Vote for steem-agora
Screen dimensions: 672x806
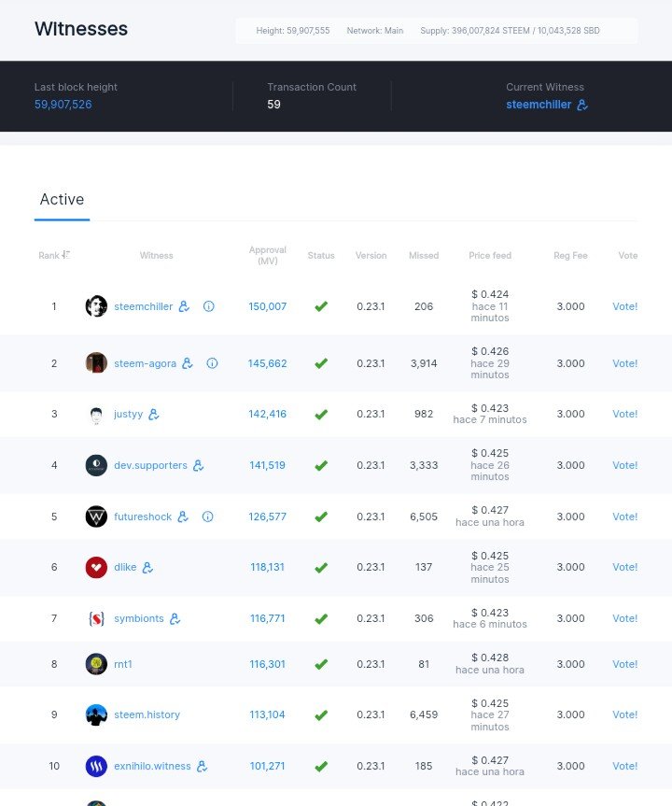point(624,363)
